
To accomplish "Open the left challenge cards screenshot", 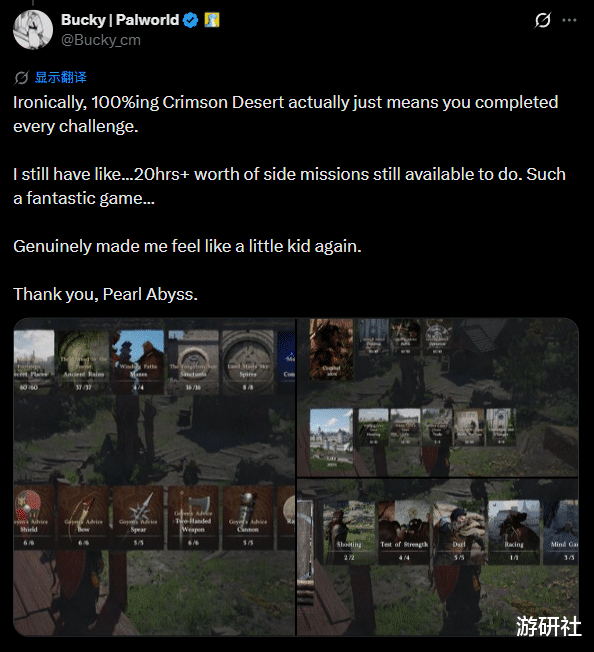I will (x=154, y=477).
